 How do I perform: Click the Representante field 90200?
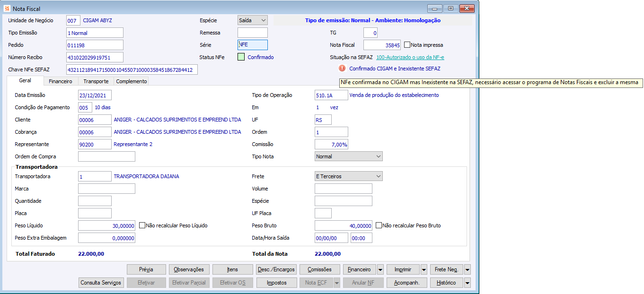click(x=95, y=144)
